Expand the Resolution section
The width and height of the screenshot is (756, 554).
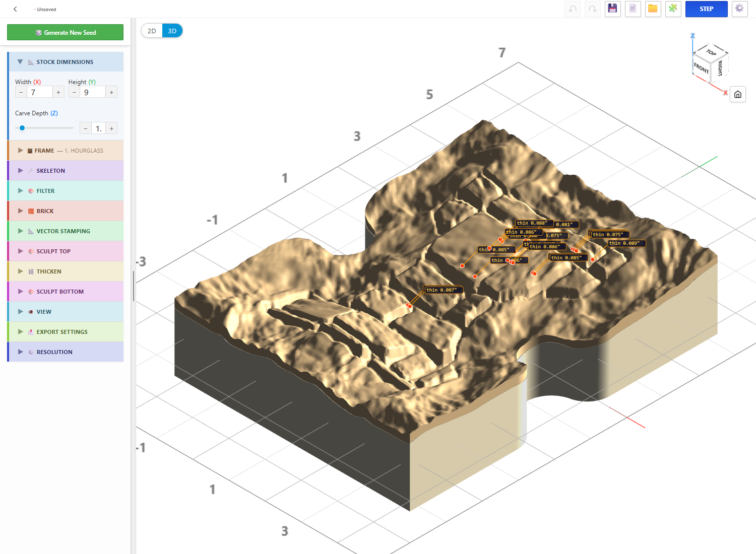(66, 352)
